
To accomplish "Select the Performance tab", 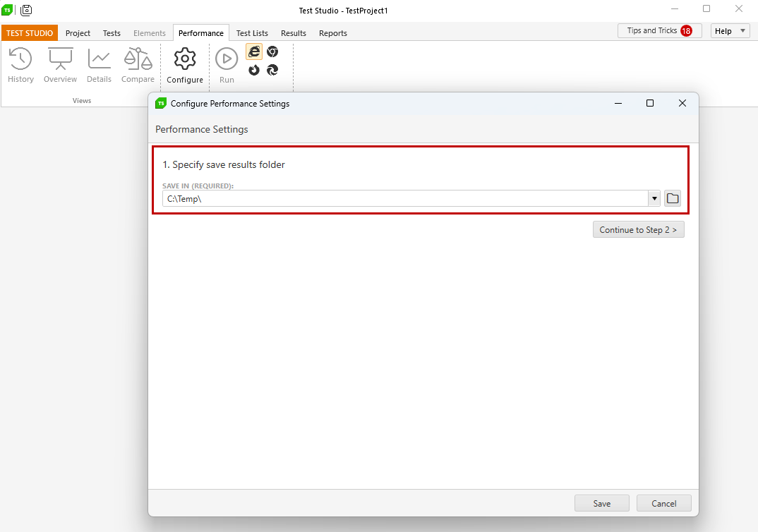I will point(201,33).
